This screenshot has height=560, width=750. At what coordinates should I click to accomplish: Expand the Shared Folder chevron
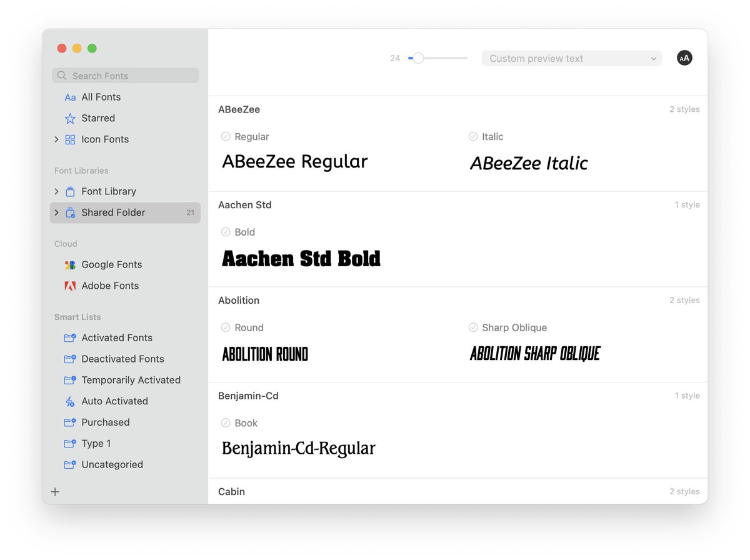click(x=56, y=212)
